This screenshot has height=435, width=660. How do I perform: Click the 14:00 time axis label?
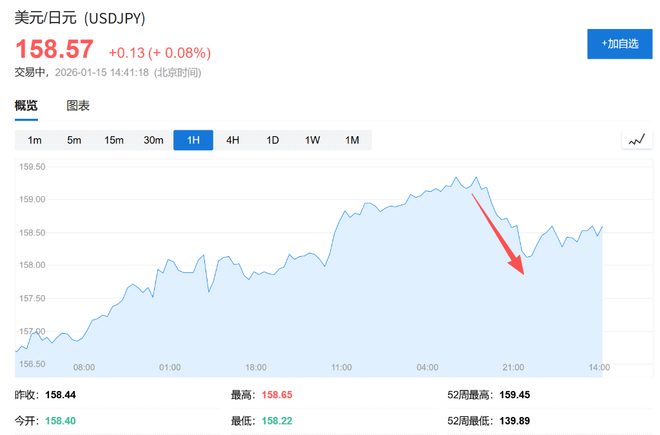click(598, 367)
